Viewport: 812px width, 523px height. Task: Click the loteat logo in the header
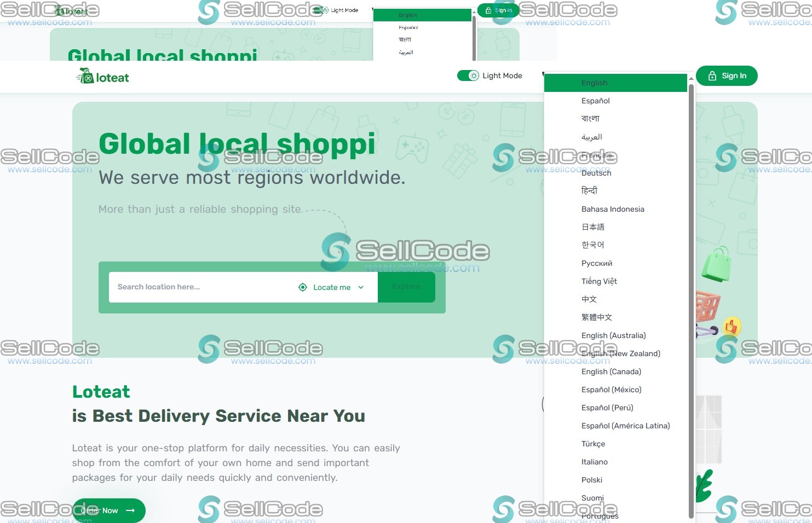103,77
